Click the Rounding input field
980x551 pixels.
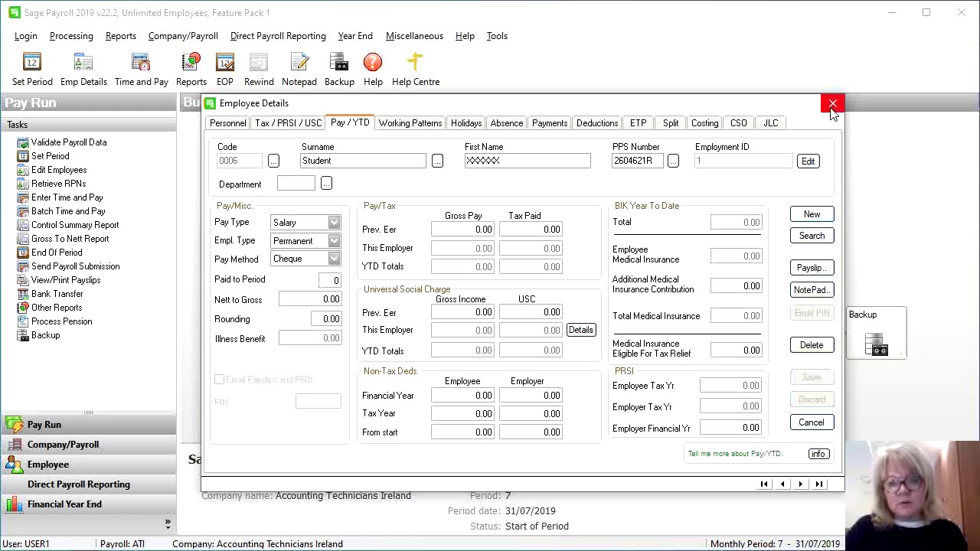click(x=326, y=319)
